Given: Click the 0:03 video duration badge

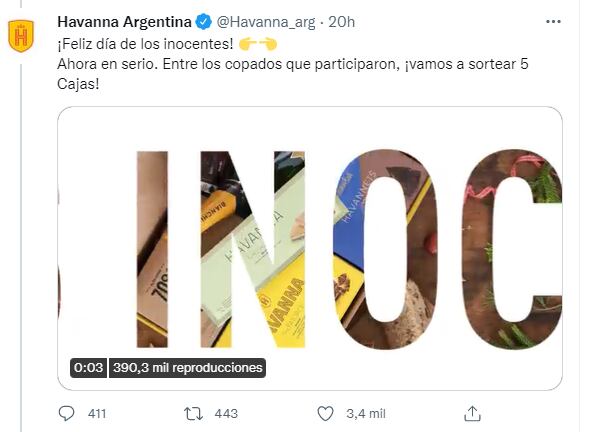Looking at the screenshot, I should 88,368.
